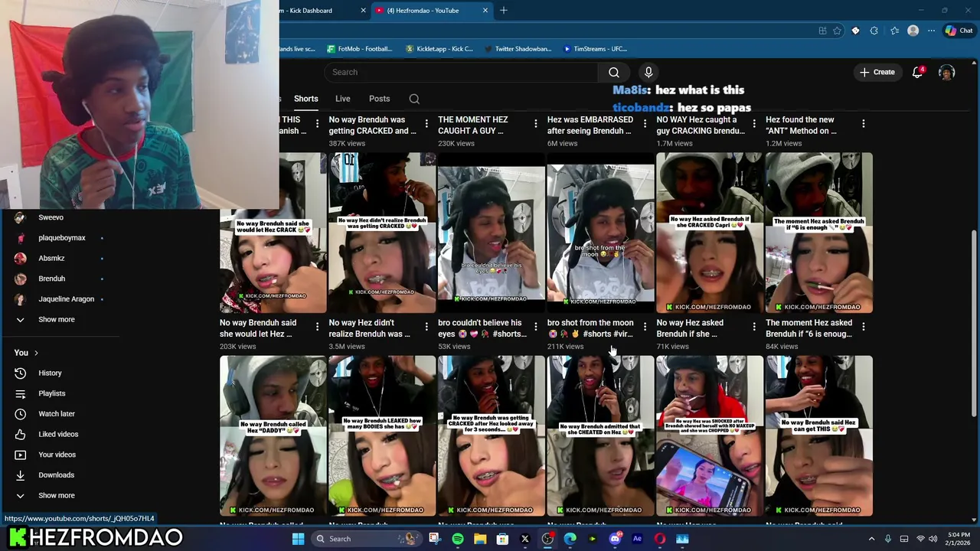
Task: Open YouTube notifications bell
Action: click(x=917, y=72)
